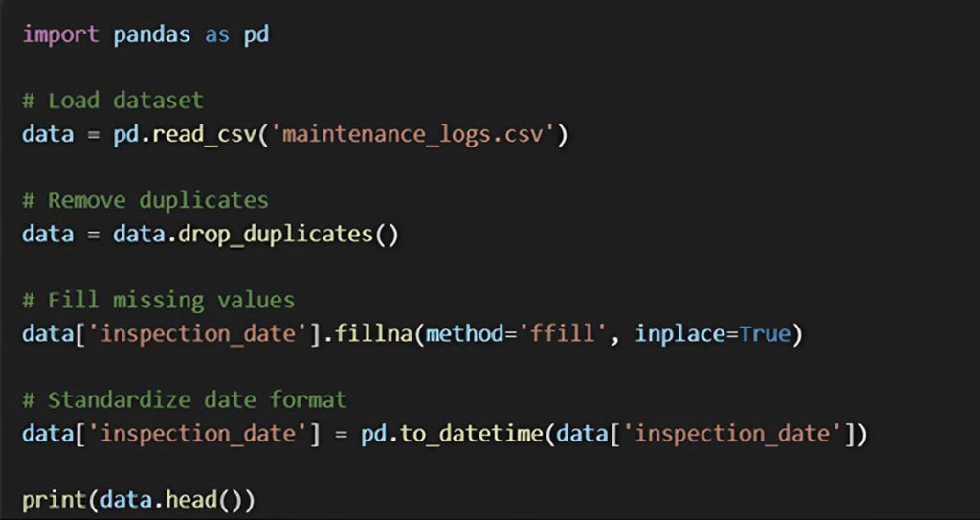This screenshot has height=520, width=980.
Task: Click the 'drop_duplicates' method name
Action: 276,234
